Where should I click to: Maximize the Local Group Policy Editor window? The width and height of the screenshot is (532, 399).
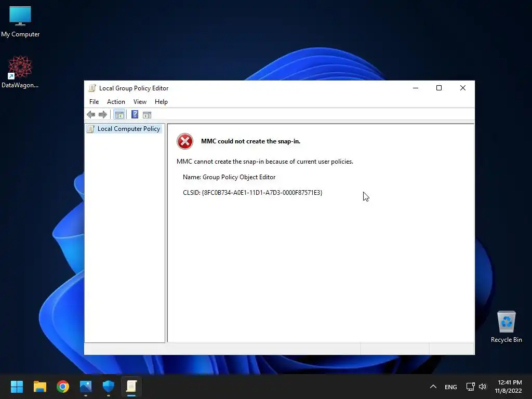439,88
